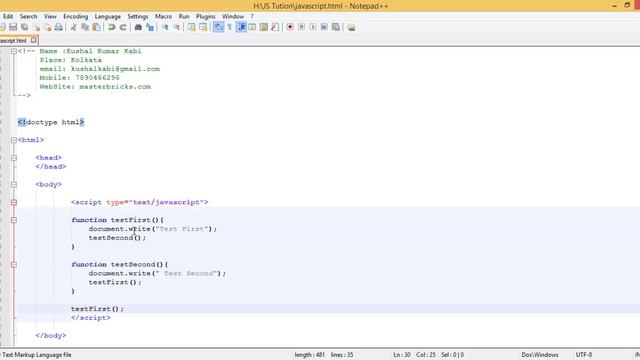Click the Close All documents toolbar icon
The width and height of the screenshot is (640, 360).
tap(48, 27)
